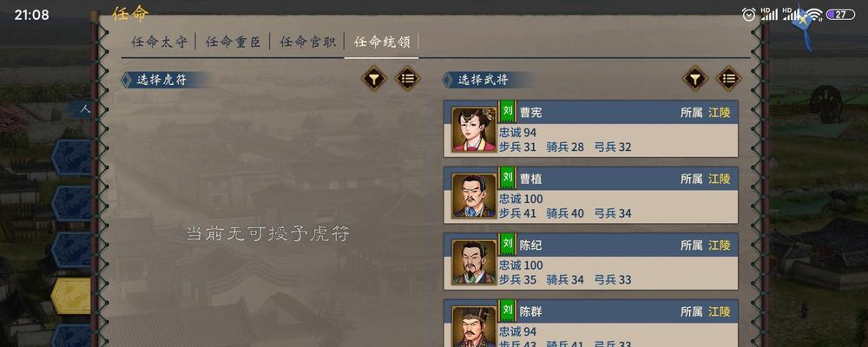Click 陈群's portrait icon
This screenshot has height=347, width=868.
(475, 326)
